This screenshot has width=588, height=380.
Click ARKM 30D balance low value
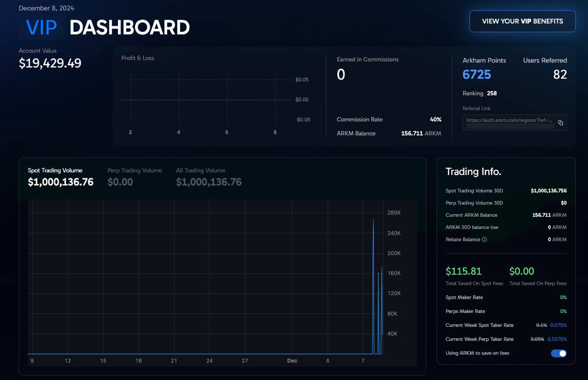click(x=557, y=227)
